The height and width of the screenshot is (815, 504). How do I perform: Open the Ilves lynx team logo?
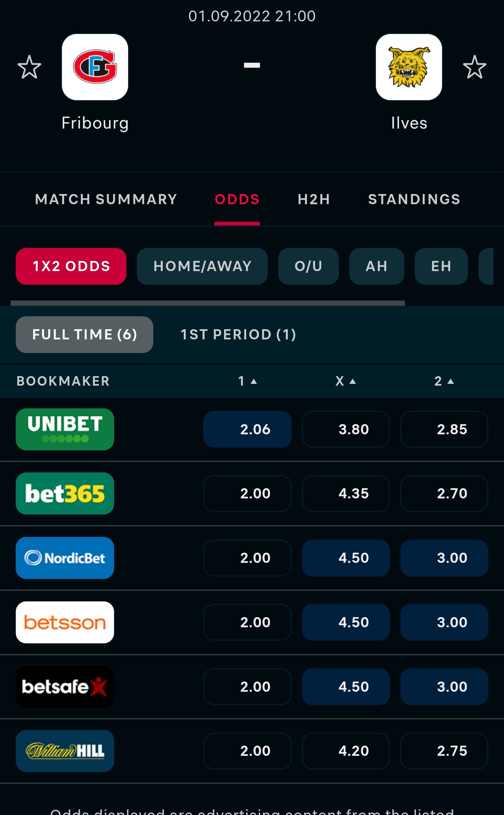[x=409, y=67]
